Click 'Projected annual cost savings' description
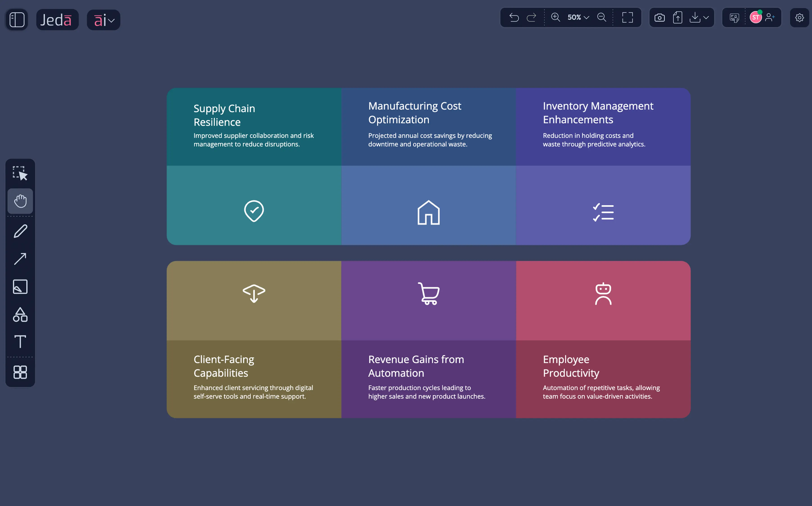This screenshot has width=812, height=506. pyautogui.click(x=430, y=140)
